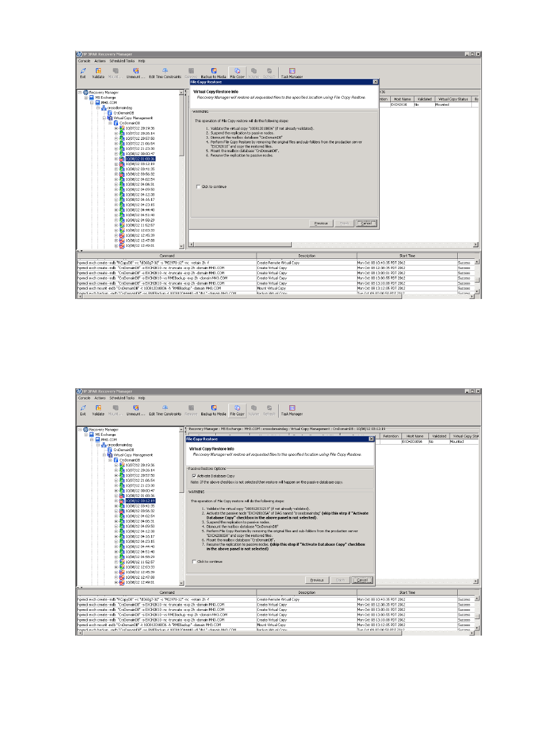
Task: Open Scheduled Tasks menu in upper window
Action: point(122,61)
